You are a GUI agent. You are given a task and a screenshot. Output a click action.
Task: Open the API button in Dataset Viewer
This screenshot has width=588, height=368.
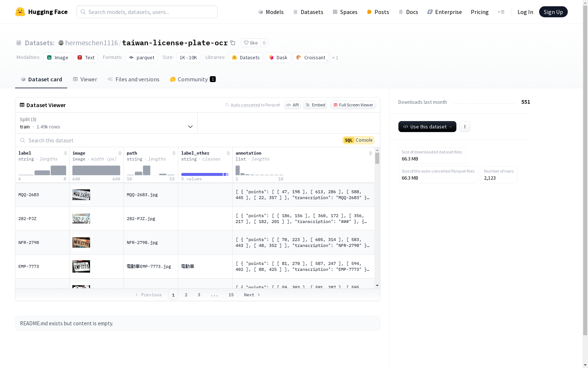[293, 105]
